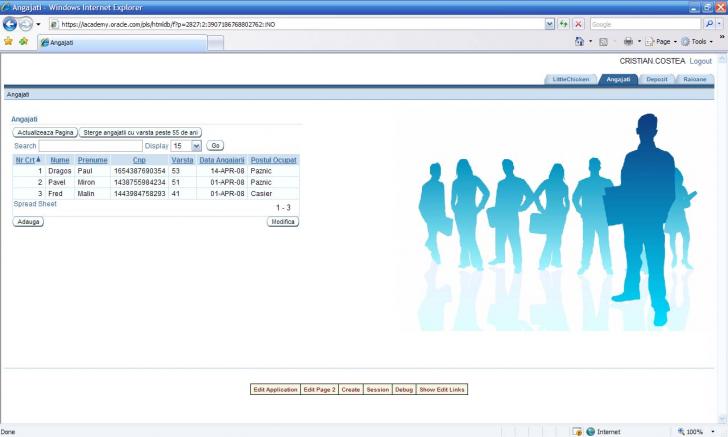Expand the address bar URL dropdown
This screenshot has height=437, width=728.
click(549, 23)
